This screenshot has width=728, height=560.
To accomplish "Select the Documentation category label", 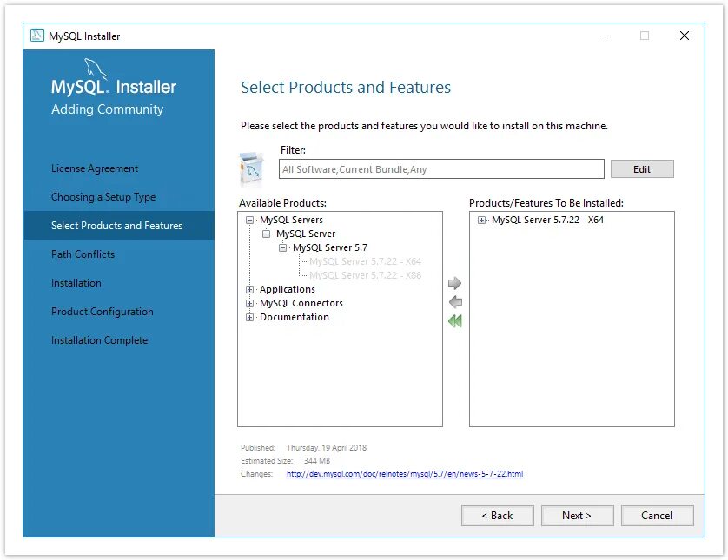I will coord(295,318).
